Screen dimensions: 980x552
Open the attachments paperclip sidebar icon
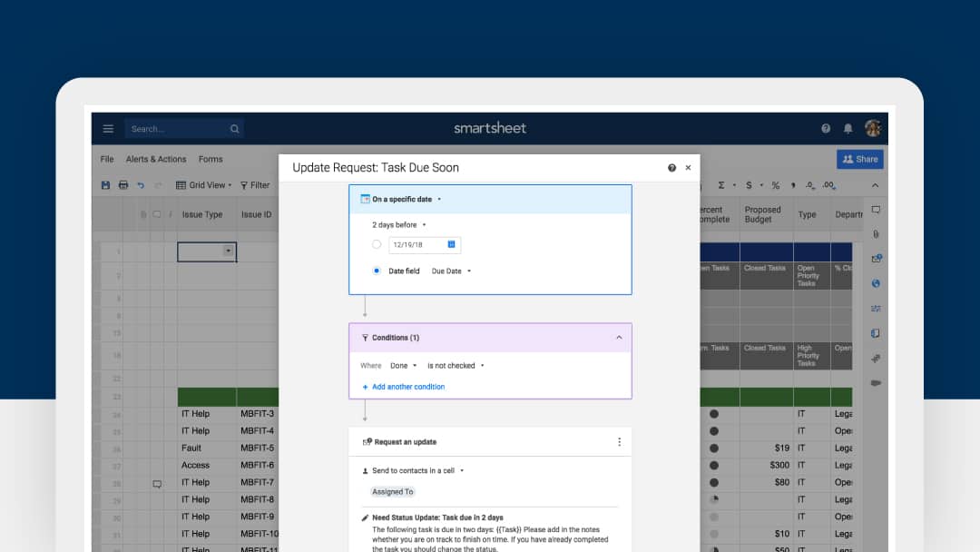click(876, 234)
